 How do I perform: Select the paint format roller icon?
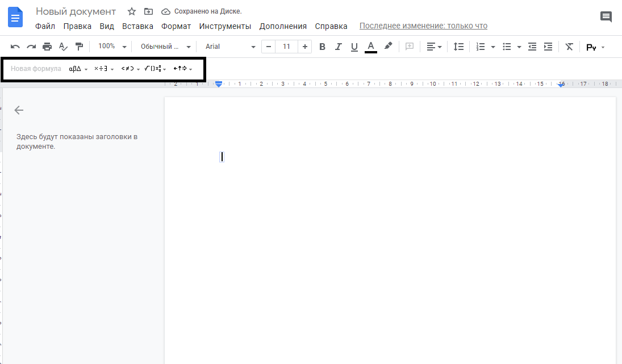click(79, 47)
